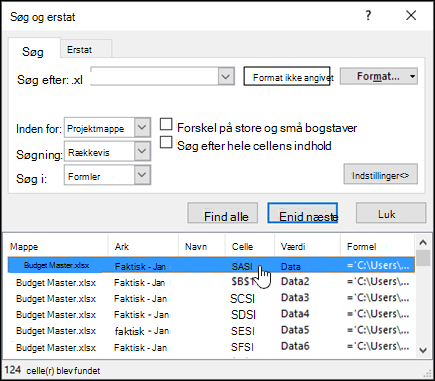Image resolution: width=435 pixels, height=381 pixels.
Task: Open the help question mark button
Action: pos(368,15)
